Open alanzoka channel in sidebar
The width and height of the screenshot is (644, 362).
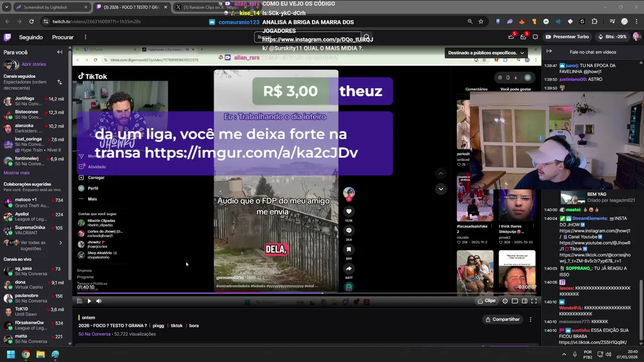click(34, 128)
